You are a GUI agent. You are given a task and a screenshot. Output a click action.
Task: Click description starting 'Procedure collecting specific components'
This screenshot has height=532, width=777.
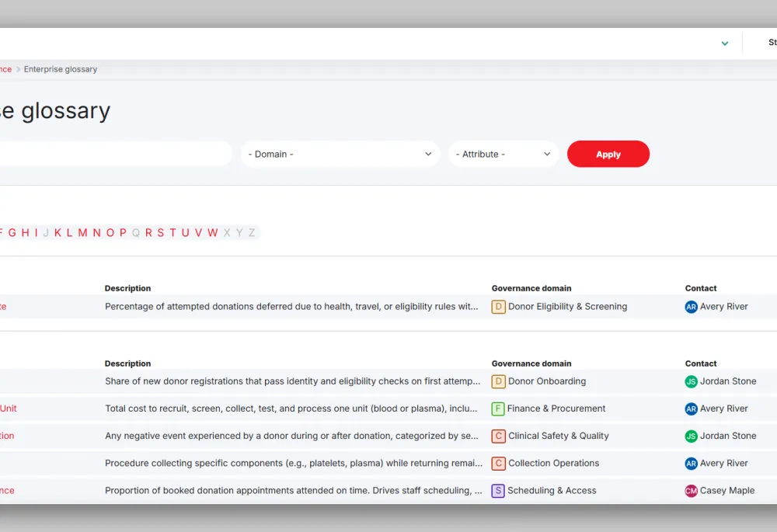click(294, 463)
